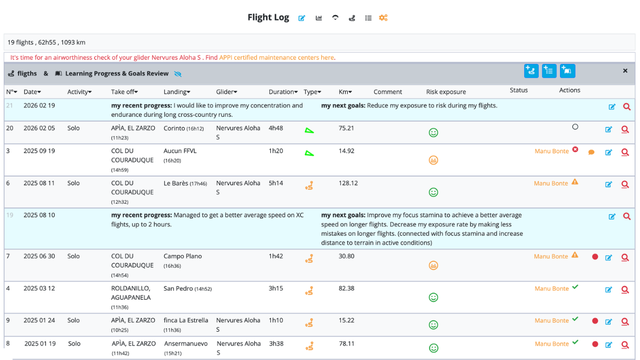The width and height of the screenshot is (640, 360).
Task: Click the add multiple flights list button
Action: coord(549,71)
